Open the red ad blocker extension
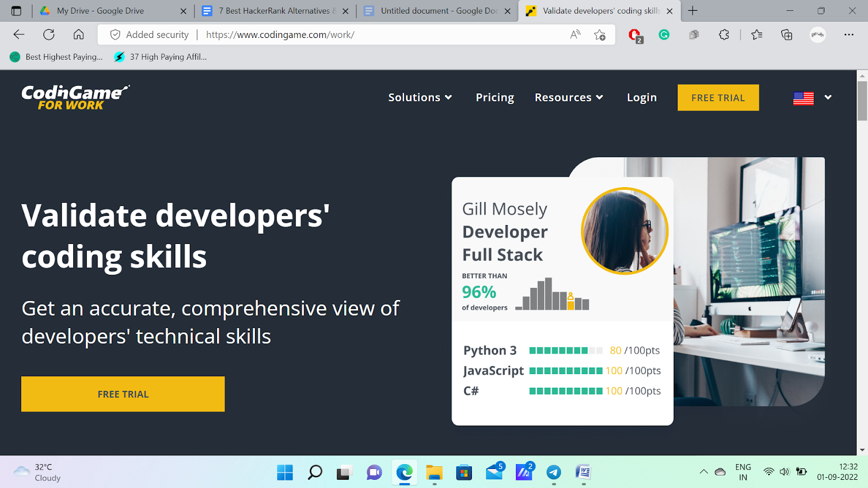This screenshot has width=868, height=488. coord(634,35)
